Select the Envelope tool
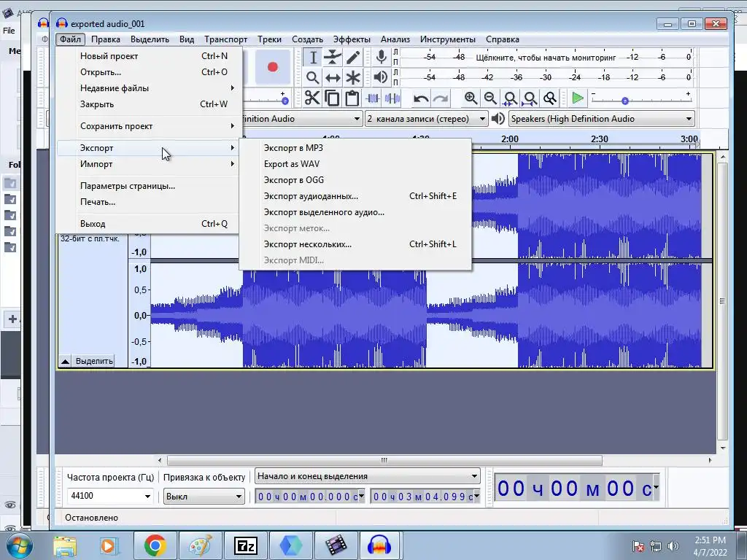Screen dimensions: 747x560 tap(333, 58)
